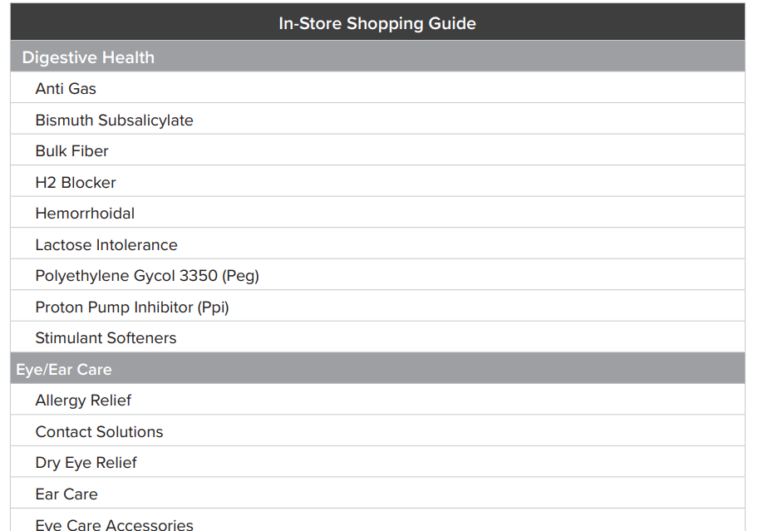Open the Proton Pump Inhibitor item

[132, 307]
